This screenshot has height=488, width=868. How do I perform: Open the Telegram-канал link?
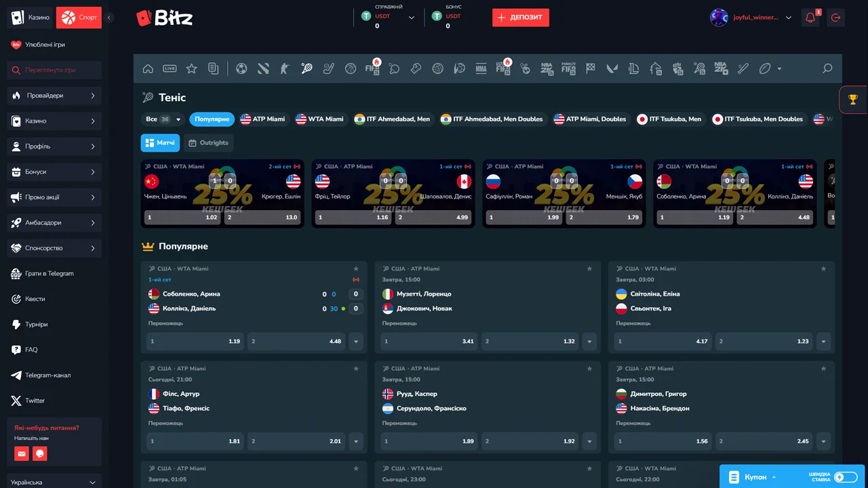(x=47, y=375)
